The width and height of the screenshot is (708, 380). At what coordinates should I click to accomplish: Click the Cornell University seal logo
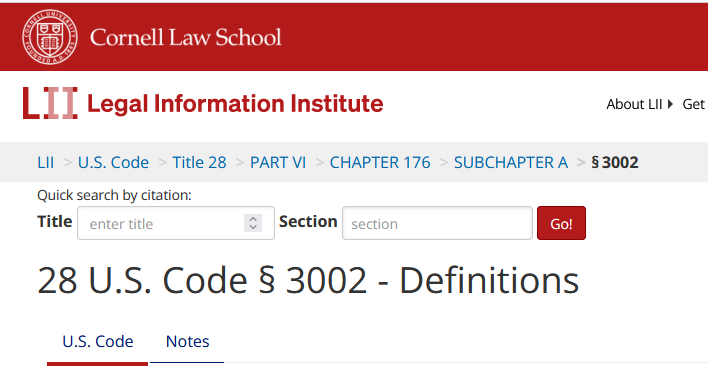click(x=50, y=37)
